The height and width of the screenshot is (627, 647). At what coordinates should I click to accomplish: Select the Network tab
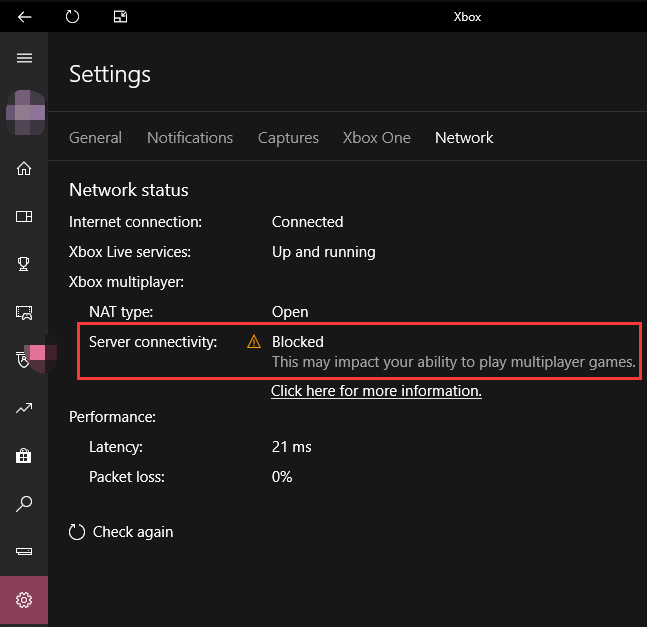pyautogui.click(x=464, y=138)
